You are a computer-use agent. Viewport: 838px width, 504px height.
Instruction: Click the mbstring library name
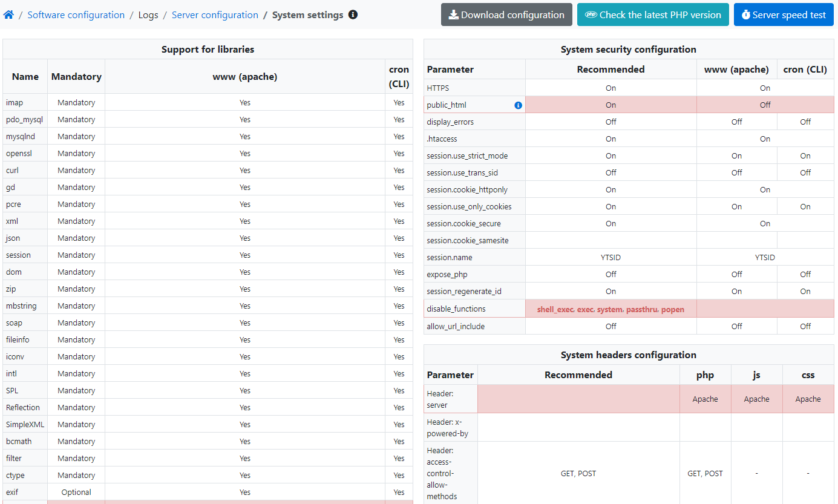tap(21, 306)
